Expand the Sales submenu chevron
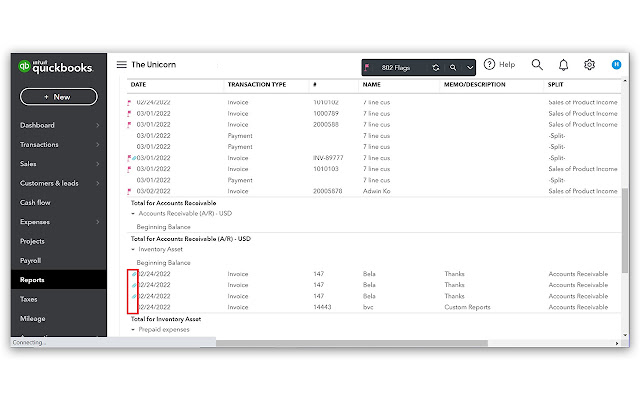This screenshot has height=400, width=640. tap(98, 164)
